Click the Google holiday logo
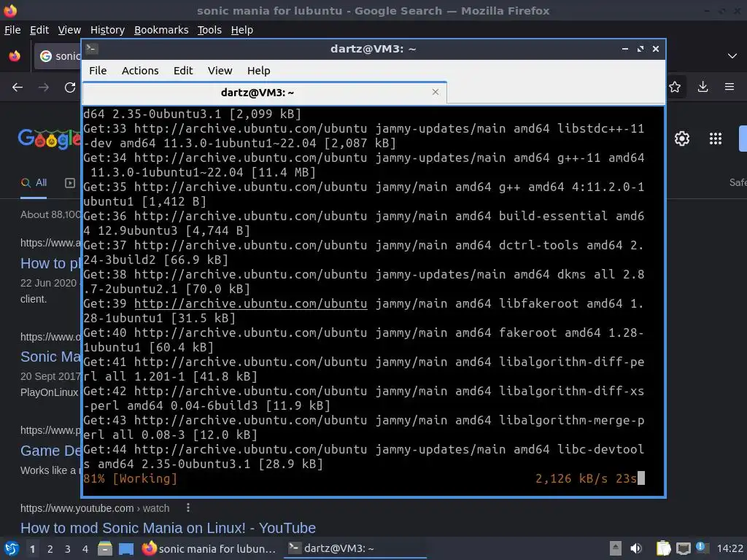Screen dimensions: 747x560 click(x=50, y=139)
